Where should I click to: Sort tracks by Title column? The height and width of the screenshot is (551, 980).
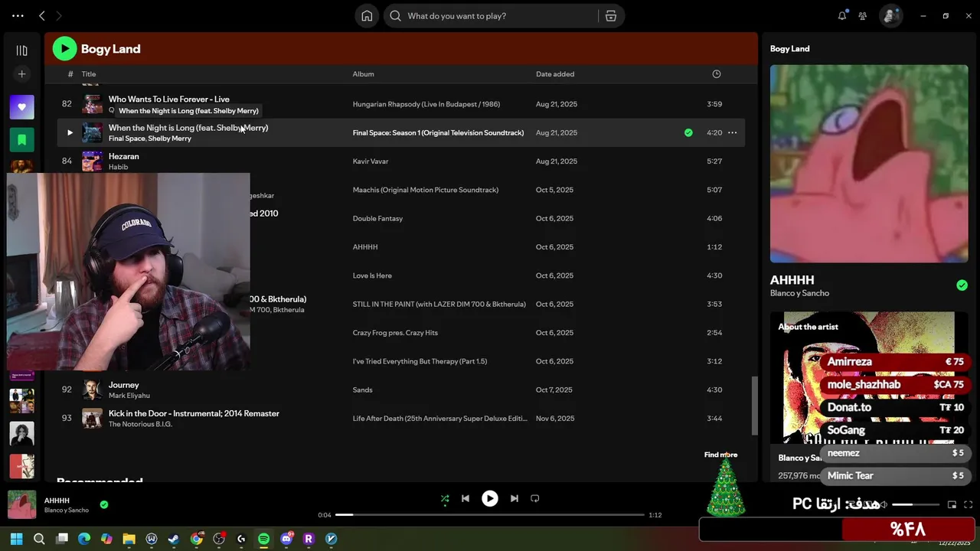click(x=89, y=74)
